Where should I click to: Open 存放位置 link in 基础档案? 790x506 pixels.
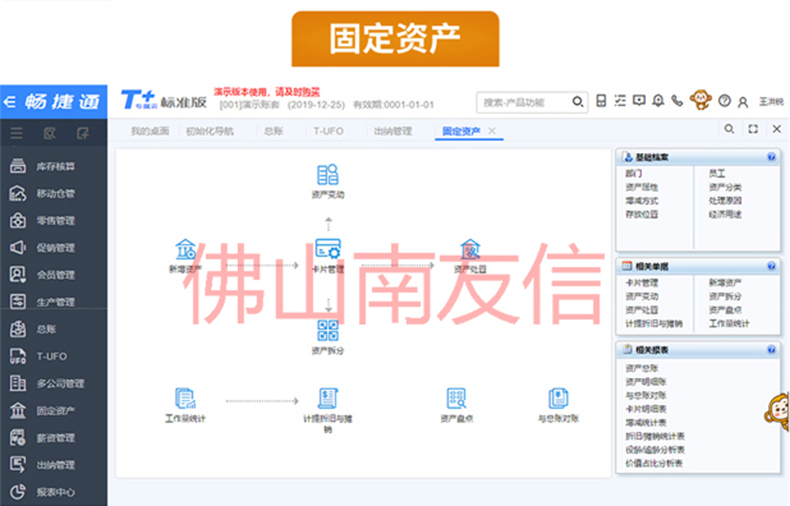(642, 214)
